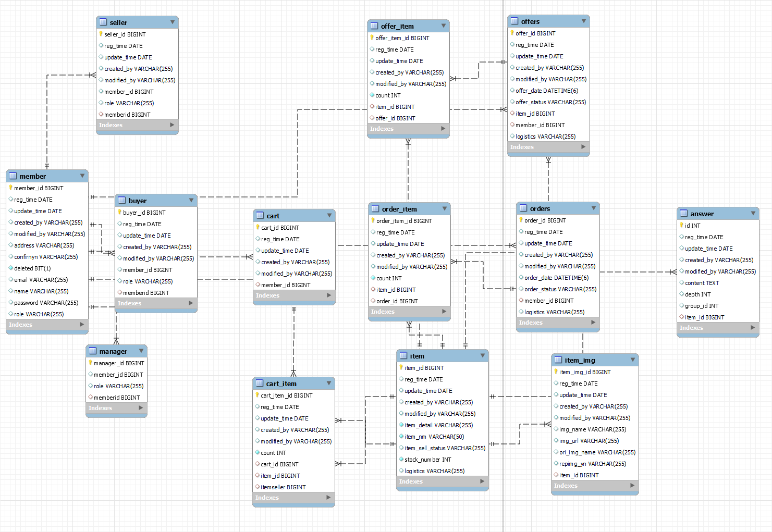772x532 pixels.
Task: Expand Indexes section of manager table
Action: coord(141,408)
